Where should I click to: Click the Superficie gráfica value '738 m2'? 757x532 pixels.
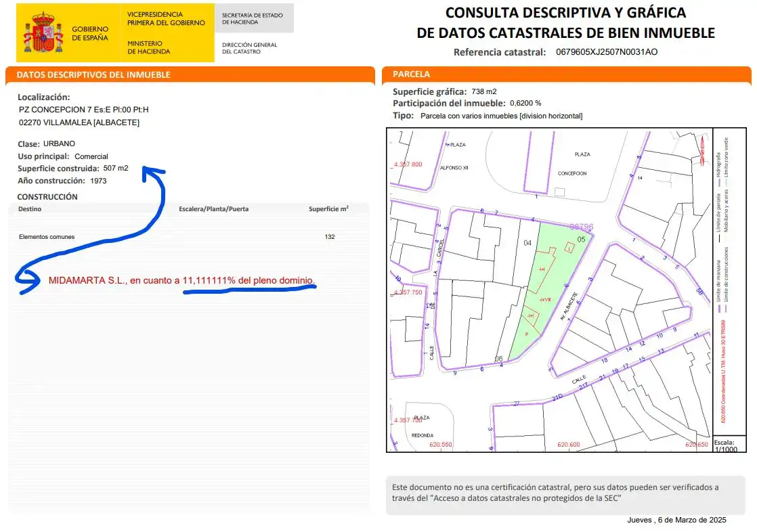484,91
